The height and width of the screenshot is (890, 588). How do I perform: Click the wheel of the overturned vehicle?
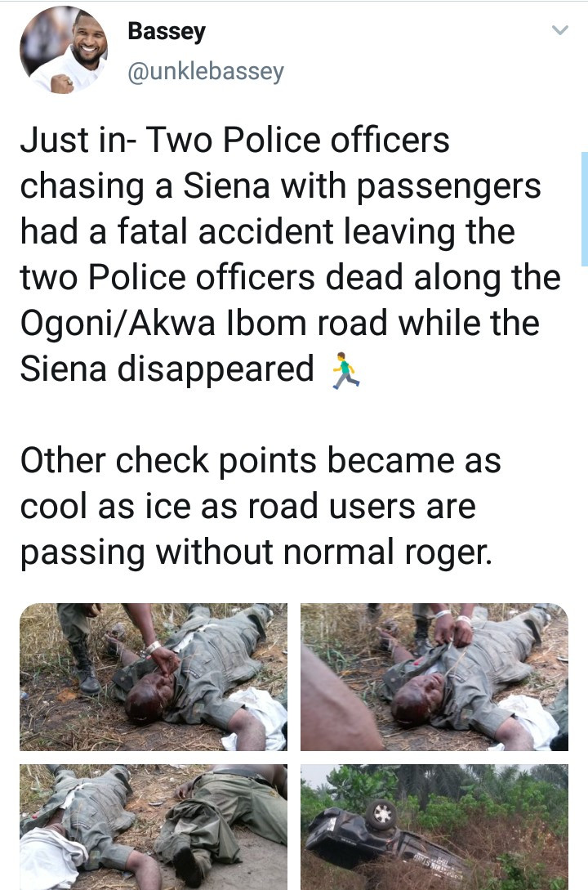coord(381,815)
